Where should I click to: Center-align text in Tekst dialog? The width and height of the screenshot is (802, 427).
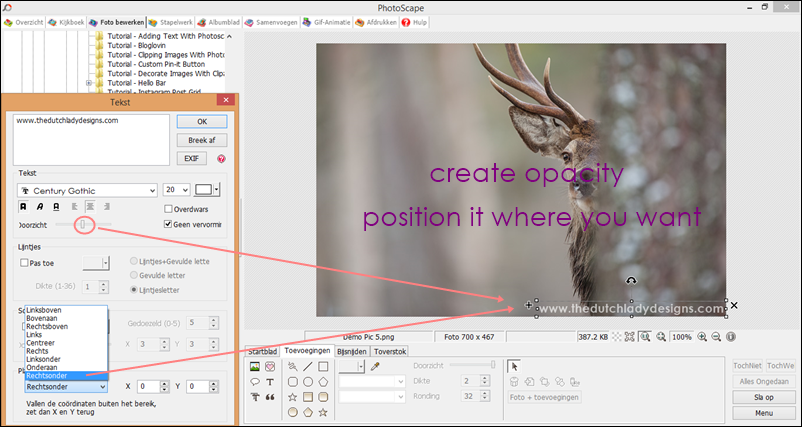[90, 207]
